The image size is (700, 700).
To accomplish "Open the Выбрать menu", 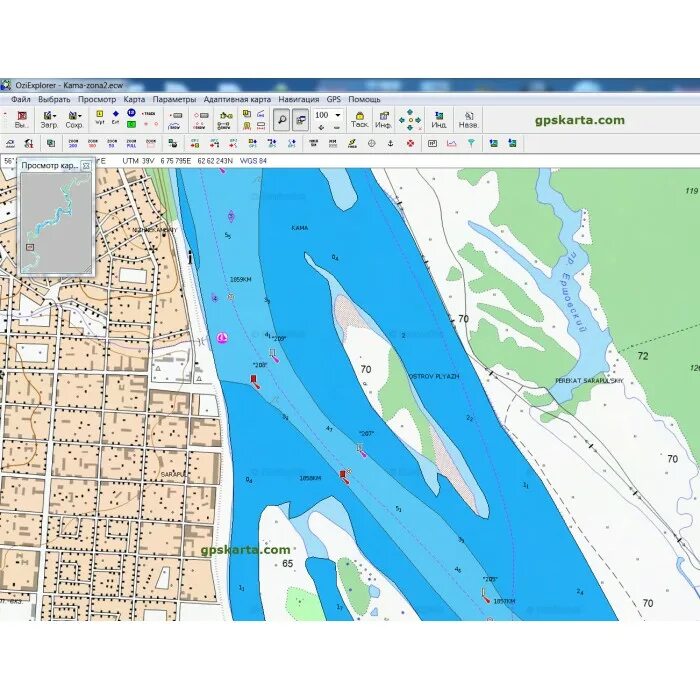I will (54, 99).
